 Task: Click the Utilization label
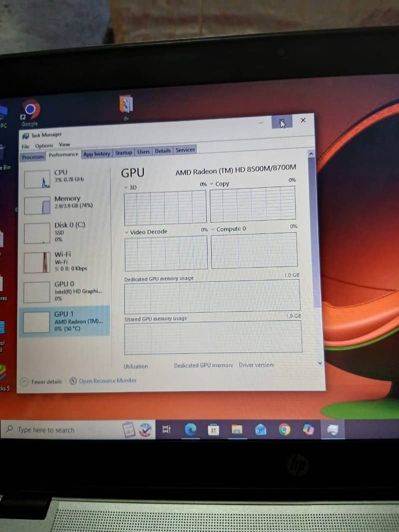[x=135, y=366]
